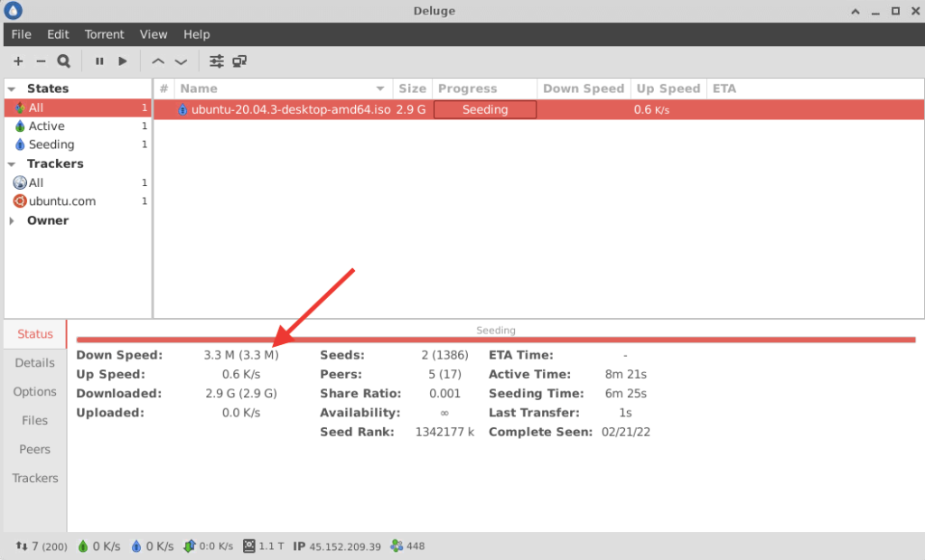Move the torrent down in the queue
The width and height of the screenshot is (925, 560).
(181, 61)
